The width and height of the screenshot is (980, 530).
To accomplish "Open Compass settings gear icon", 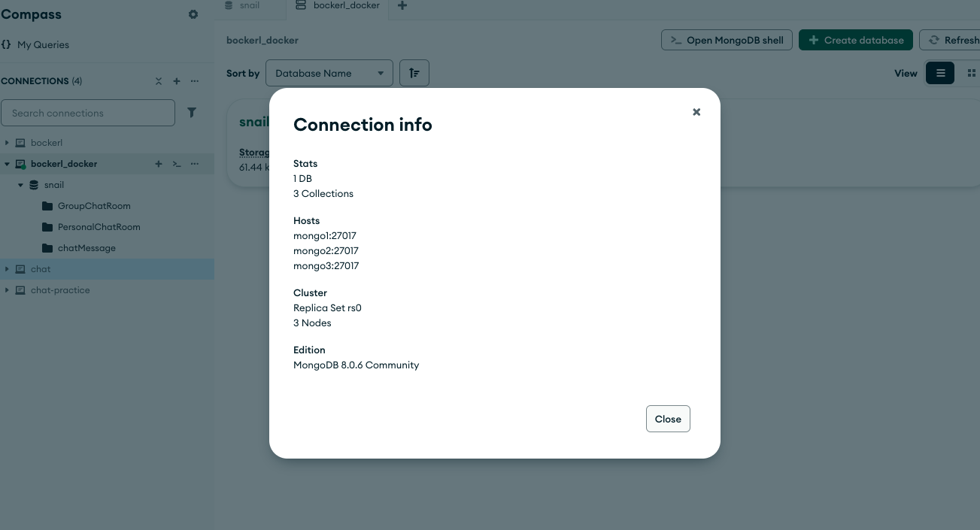I will click(x=193, y=14).
